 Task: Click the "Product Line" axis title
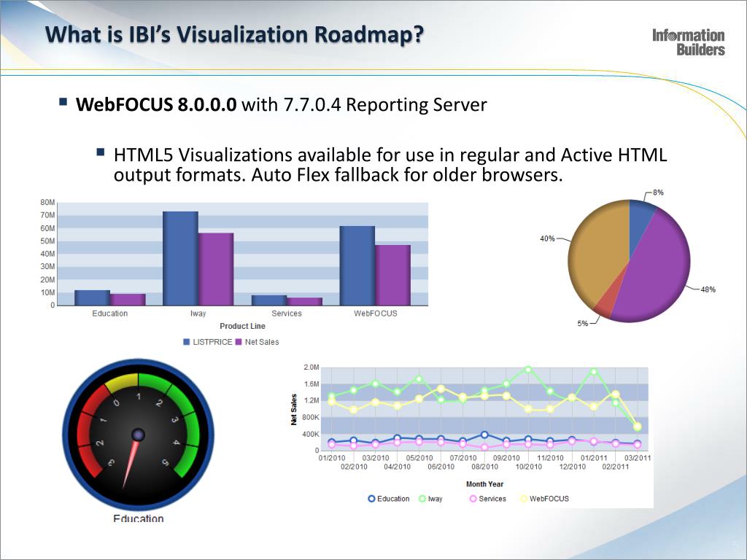242,326
